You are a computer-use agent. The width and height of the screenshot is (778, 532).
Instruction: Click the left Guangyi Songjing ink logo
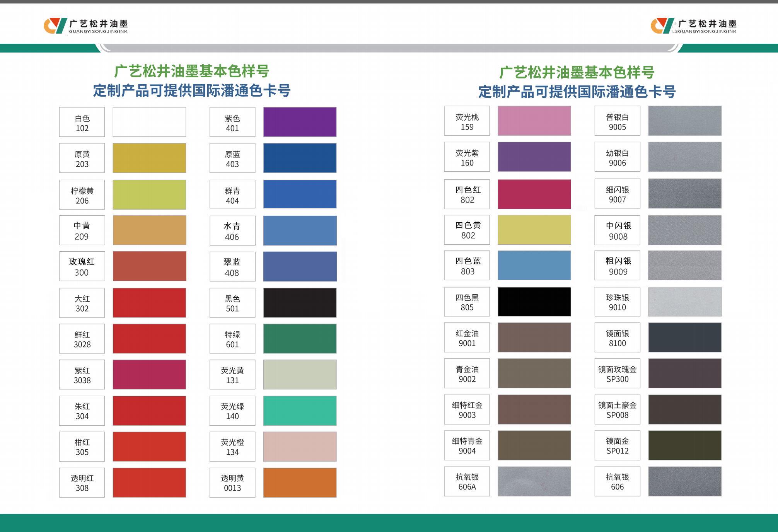85,26
